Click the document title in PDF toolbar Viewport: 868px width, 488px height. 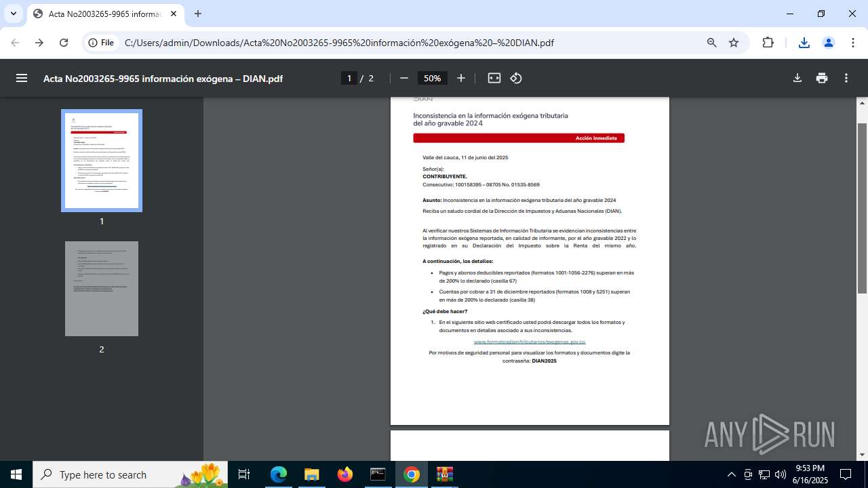[163, 79]
